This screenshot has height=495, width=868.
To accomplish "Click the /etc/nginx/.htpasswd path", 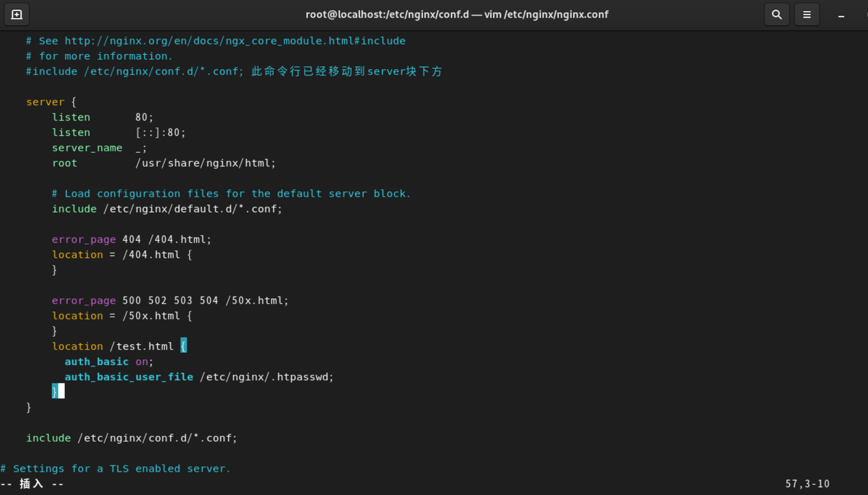I will click(266, 377).
